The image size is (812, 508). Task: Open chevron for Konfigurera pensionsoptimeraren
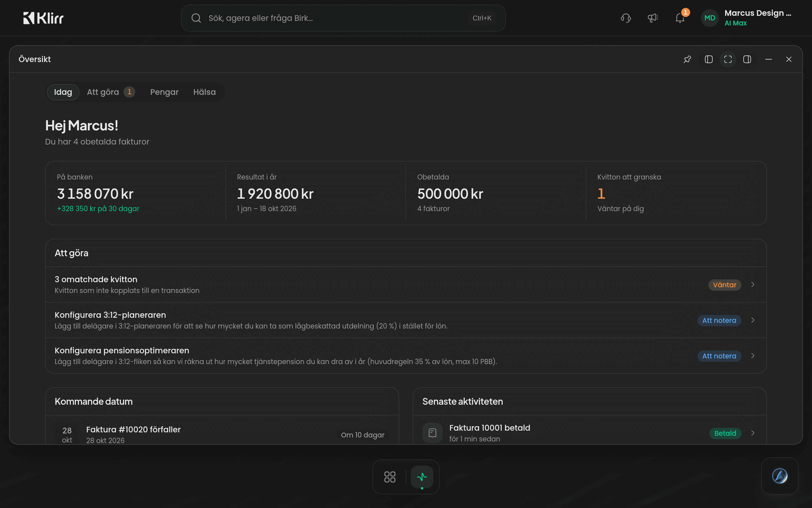click(x=753, y=356)
